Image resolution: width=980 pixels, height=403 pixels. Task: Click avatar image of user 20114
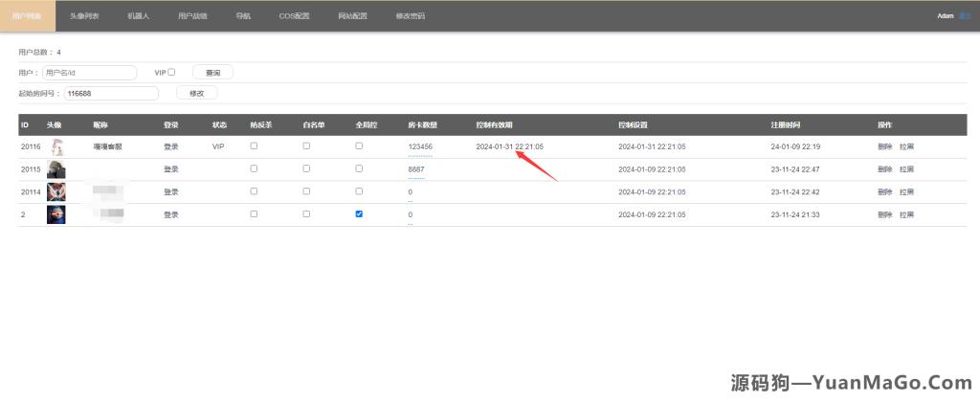tap(56, 191)
